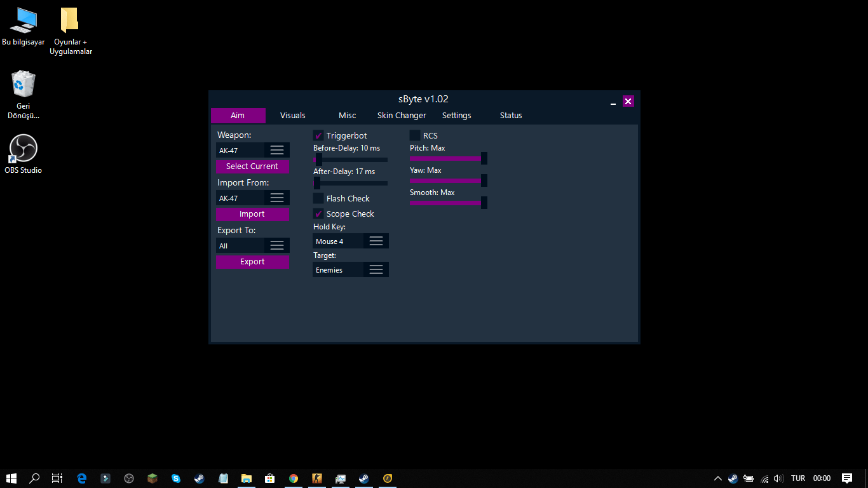Open the Visuals tab
The height and width of the screenshot is (488, 868).
coord(293,115)
